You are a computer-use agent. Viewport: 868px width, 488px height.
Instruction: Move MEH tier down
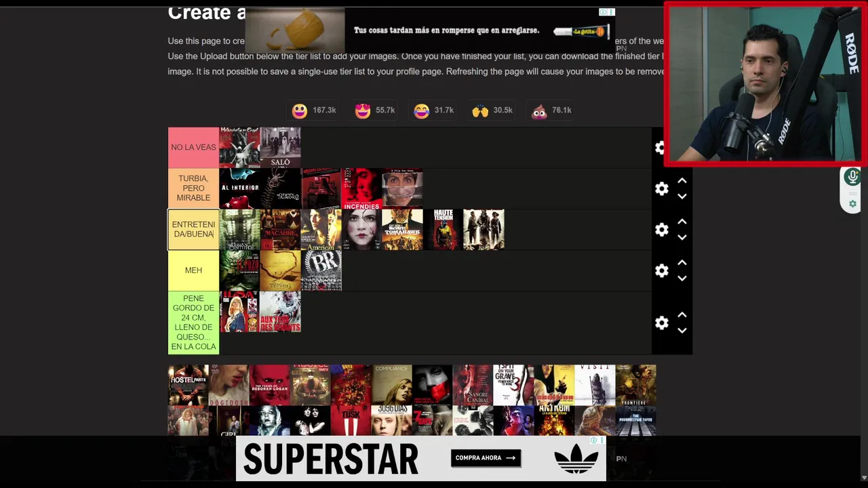(x=682, y=278)
